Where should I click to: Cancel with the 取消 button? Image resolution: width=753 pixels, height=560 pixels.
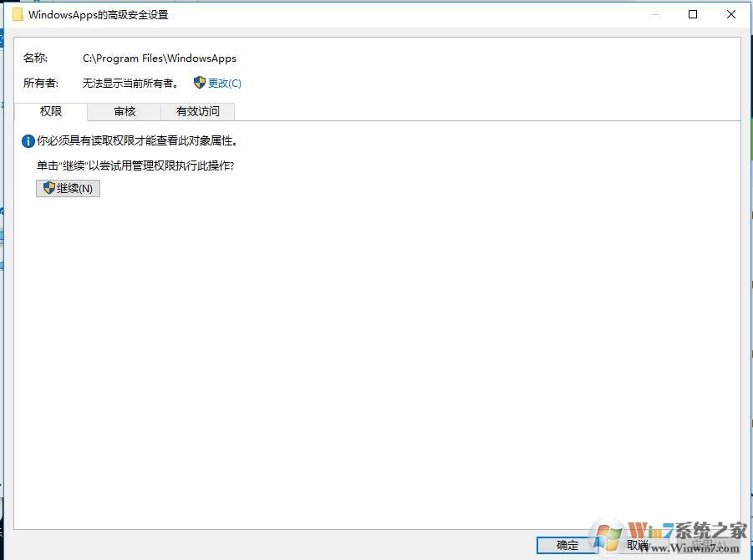click(x=638, y=545)
